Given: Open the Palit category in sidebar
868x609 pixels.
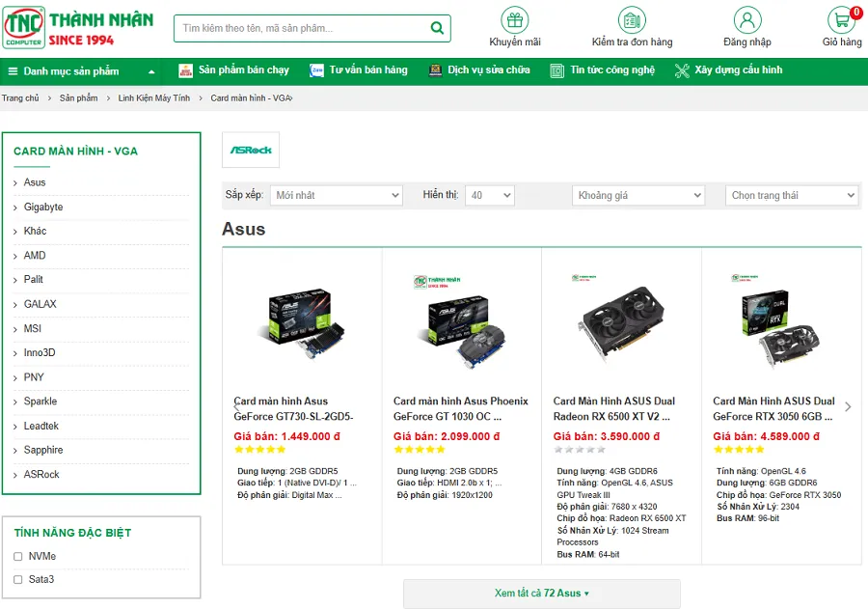Looking at the screenshot, I should point(33,280).
